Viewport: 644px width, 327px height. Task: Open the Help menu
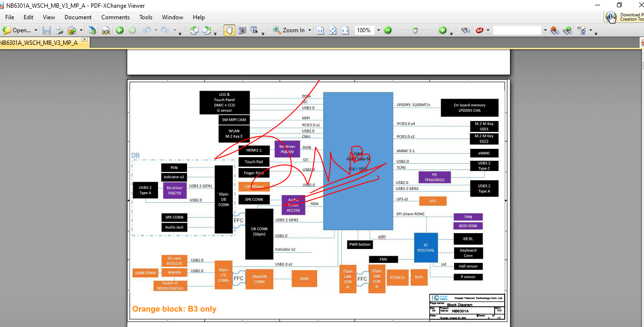[x=199, y=17]
